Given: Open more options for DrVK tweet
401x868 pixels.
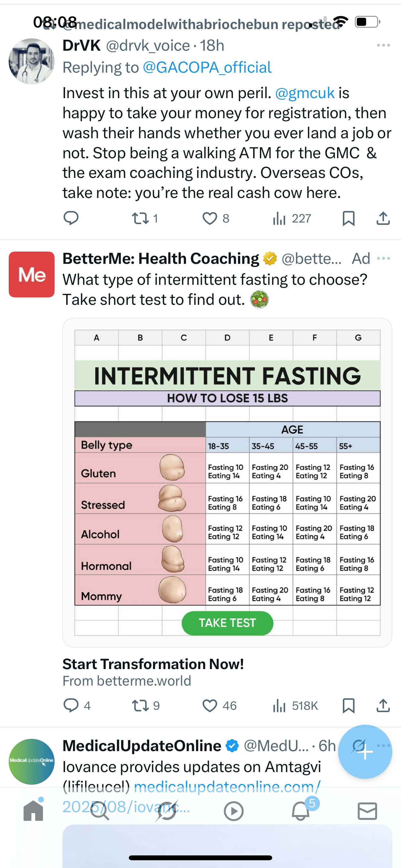Looking at the screenshot, I should (x=384, y=46).
